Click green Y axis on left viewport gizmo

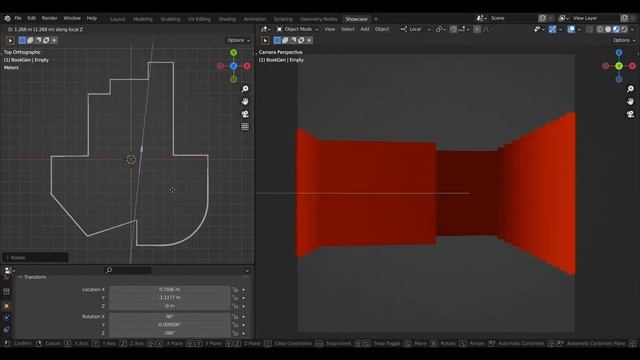[233, 53]
